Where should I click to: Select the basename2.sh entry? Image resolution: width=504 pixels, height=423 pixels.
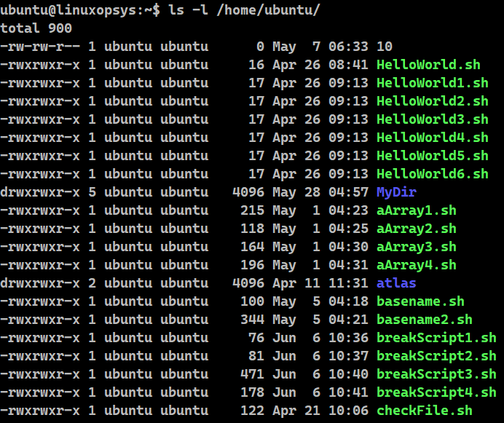tap(425, 320)
